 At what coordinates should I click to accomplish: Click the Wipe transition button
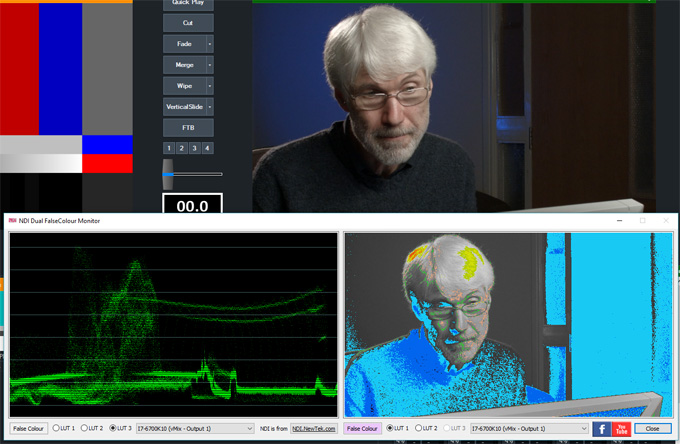pos(184,86)
